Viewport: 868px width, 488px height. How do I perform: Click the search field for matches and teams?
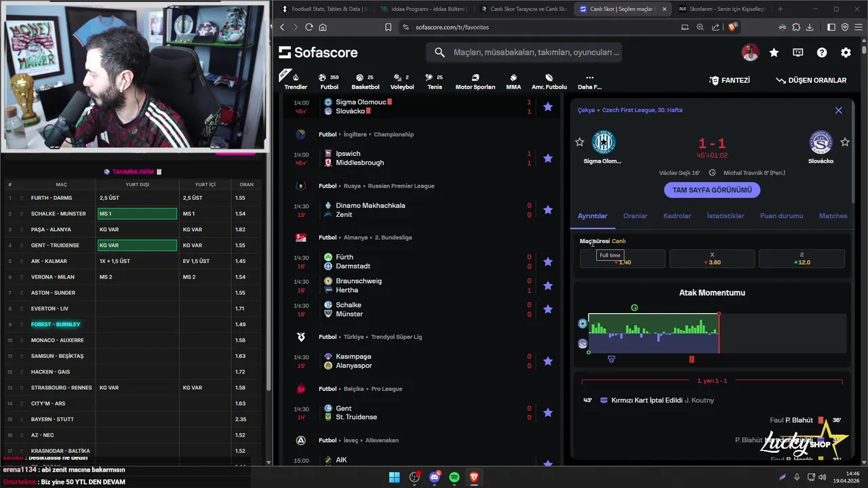click(x=524, y=52)
